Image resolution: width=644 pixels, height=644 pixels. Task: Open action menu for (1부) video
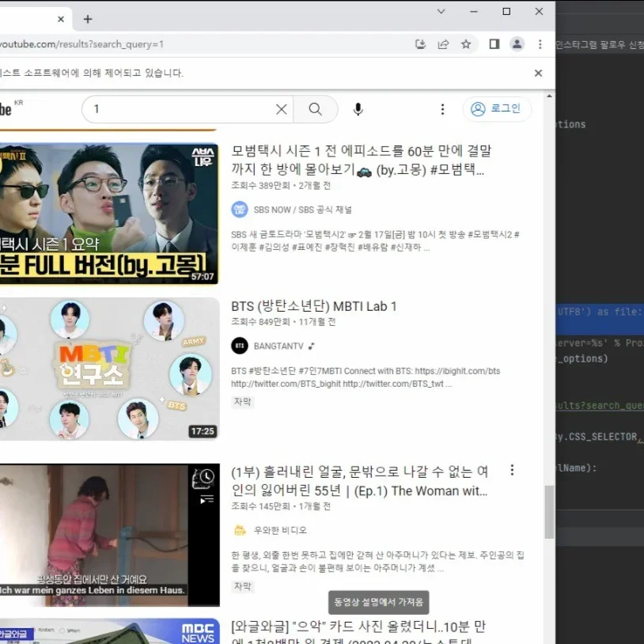pos(512,470)
